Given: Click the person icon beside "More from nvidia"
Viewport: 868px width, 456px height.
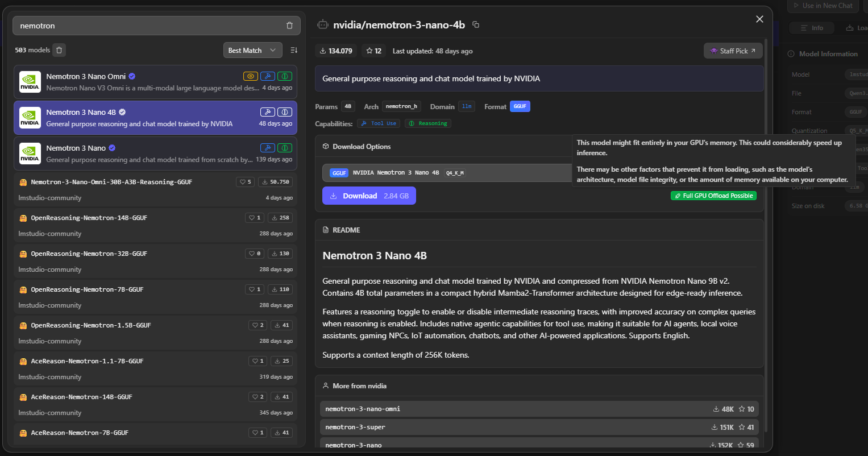Looking at the screenshot, I should click(x=326, y=385).
